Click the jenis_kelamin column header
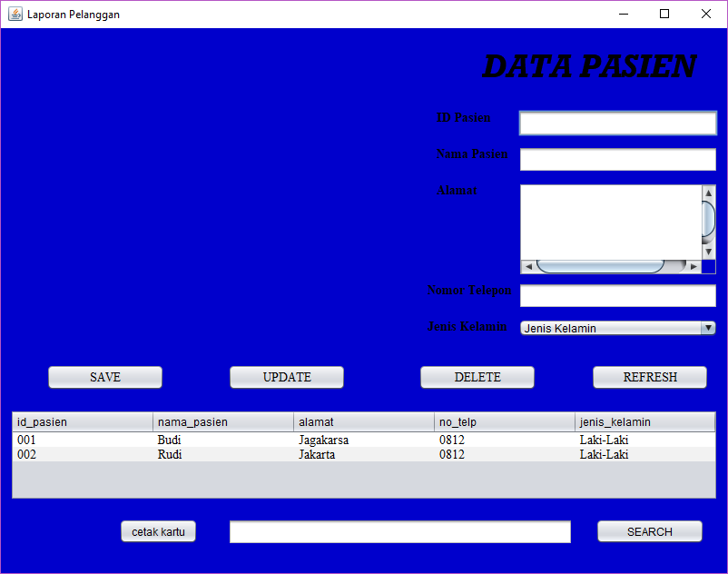Image resolution: width=728 pixels, height=574 pixels. click(644, 421)
